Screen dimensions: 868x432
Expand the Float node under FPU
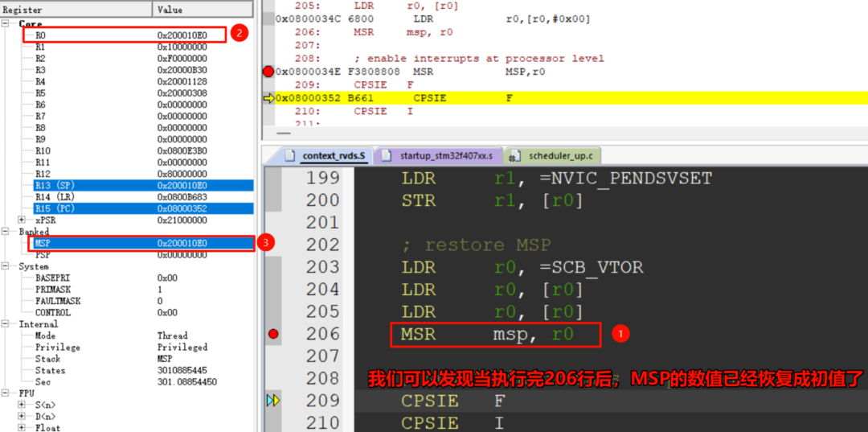pos(22,428)
